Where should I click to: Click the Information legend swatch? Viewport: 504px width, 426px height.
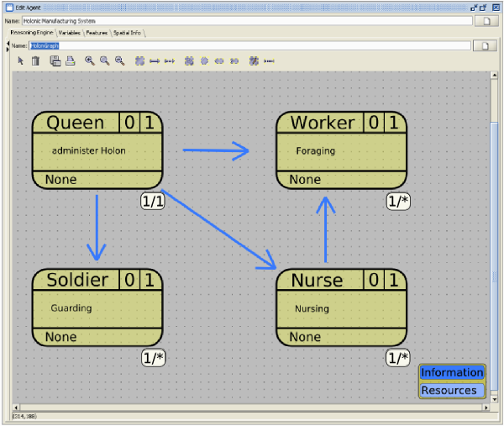point(452,373)
